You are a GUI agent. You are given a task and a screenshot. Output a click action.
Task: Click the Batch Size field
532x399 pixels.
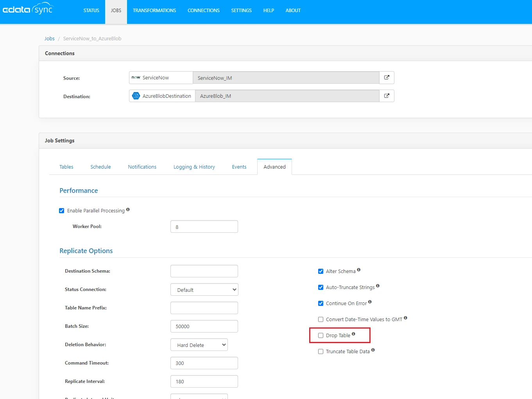tap(204, 326)
